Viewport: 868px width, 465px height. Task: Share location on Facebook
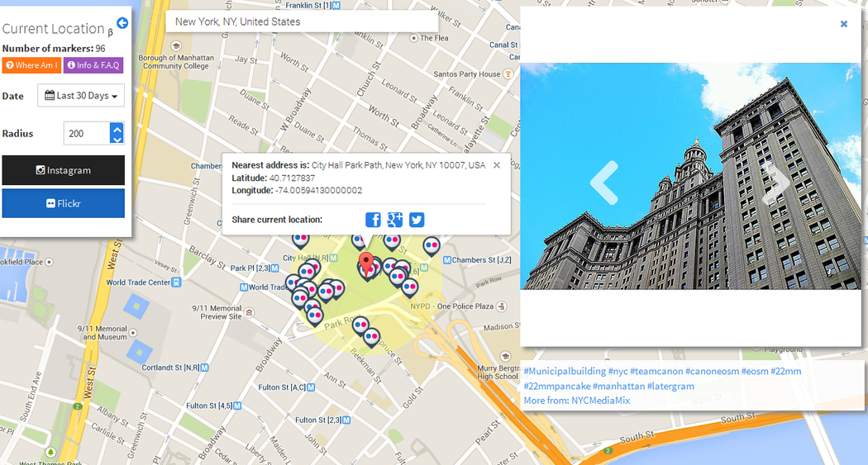pos(373,220)
